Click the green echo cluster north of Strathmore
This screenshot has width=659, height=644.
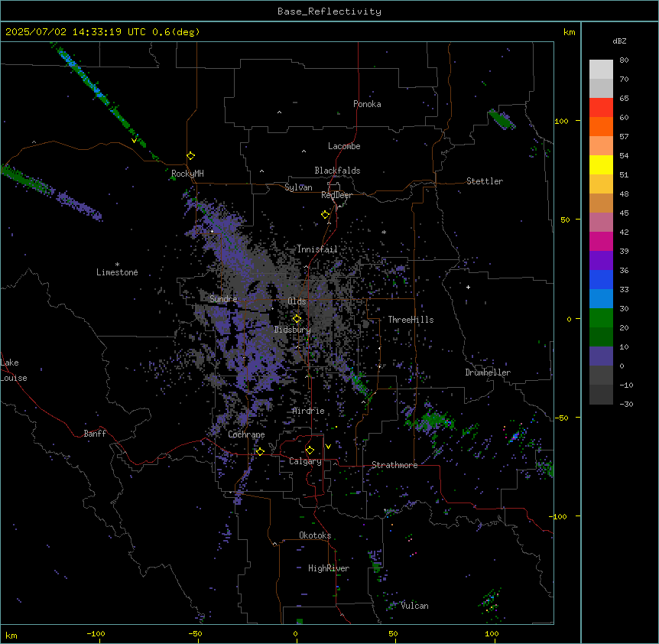(433, 420)
